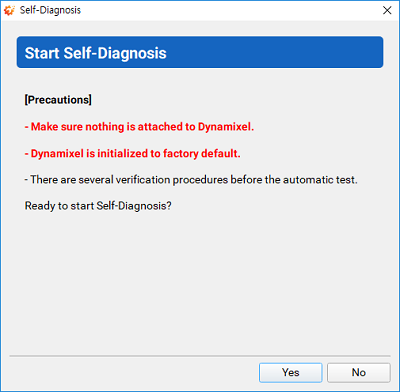Click the word "verification" in the black precaution line

(x=143, y=180)
